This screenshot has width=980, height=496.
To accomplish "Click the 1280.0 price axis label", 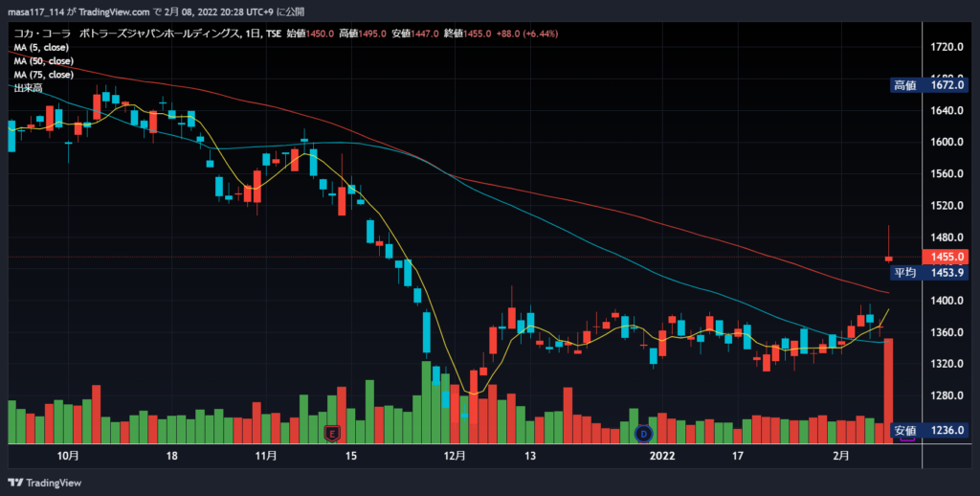I will click(947, 395).
